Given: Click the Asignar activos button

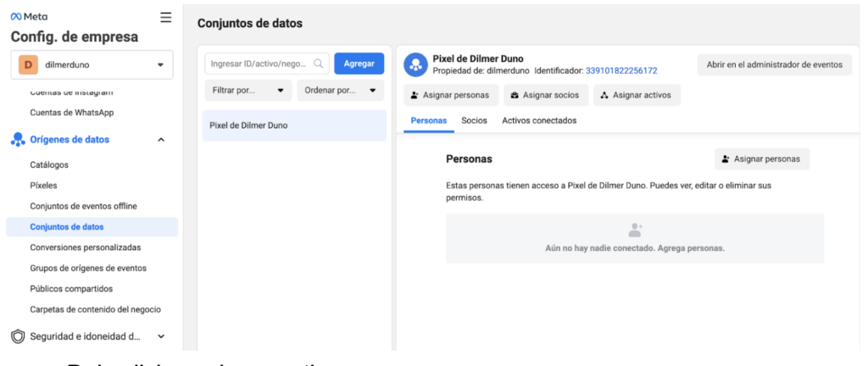Looking at the screenshot, I should pyautogui.click(x=637, y=95).
